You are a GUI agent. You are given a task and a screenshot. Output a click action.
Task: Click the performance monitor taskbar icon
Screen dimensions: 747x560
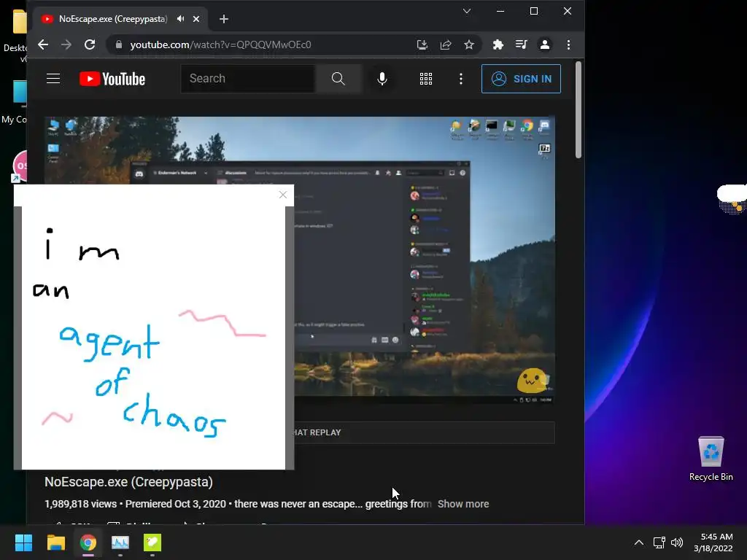point(120,542)
